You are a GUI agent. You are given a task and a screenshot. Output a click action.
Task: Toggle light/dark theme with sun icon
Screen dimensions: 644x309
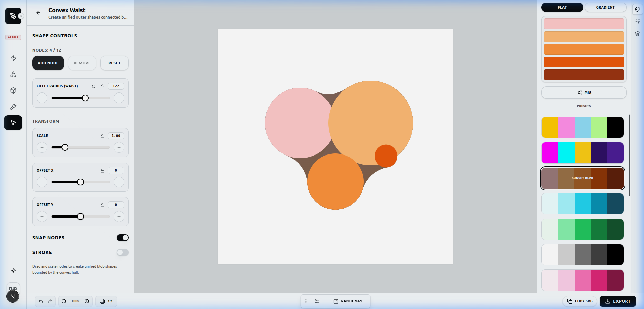(13, 271)
